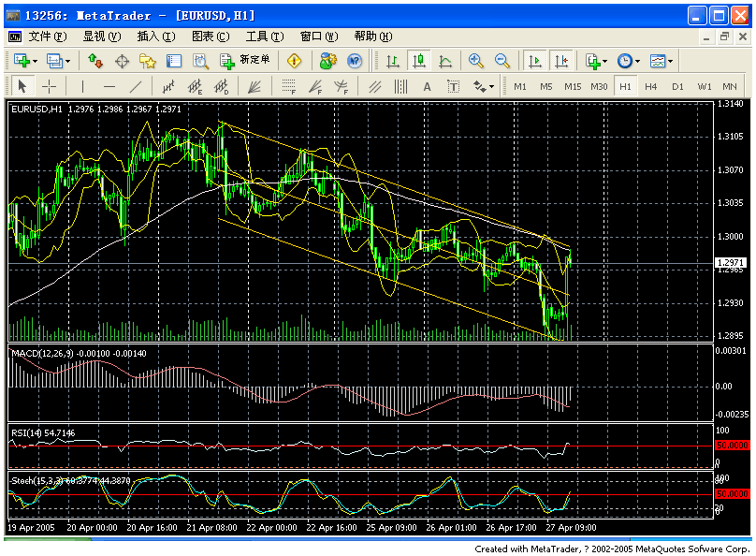Select the vertical line drawing tool
Image resolution: width=756 pixels, height=556 pixels.
click(83, 87)
